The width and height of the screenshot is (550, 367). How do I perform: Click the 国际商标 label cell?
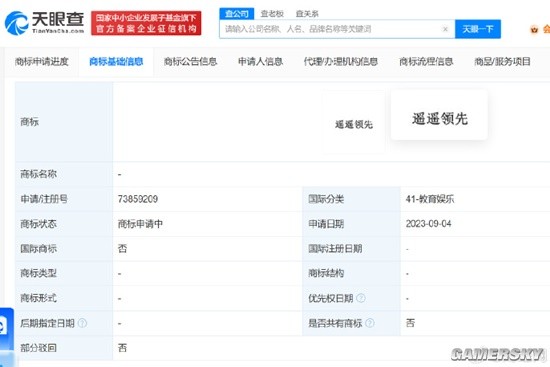pos(64,249)
